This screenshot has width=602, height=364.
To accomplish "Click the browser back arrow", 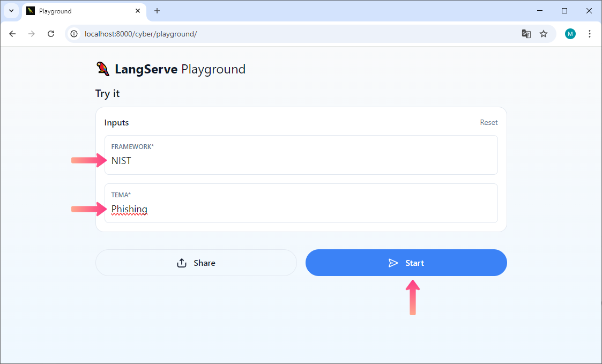I will 12,34.
